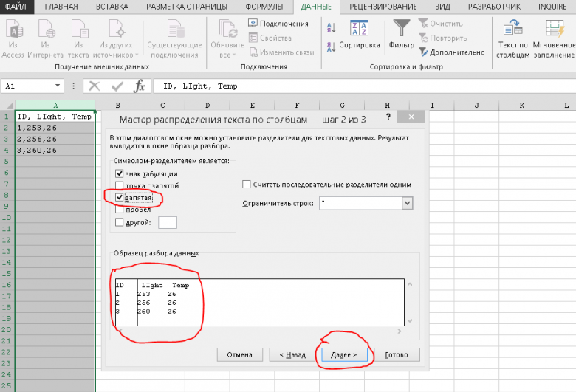Switch to the ВИД tab
The width and height of the screenshot is (576, 392).
click(442, 7)
